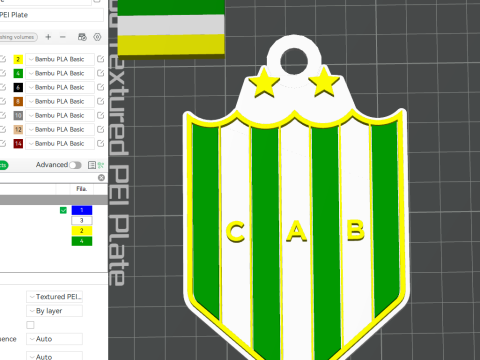Edit preset of filament 6 row

100,87
